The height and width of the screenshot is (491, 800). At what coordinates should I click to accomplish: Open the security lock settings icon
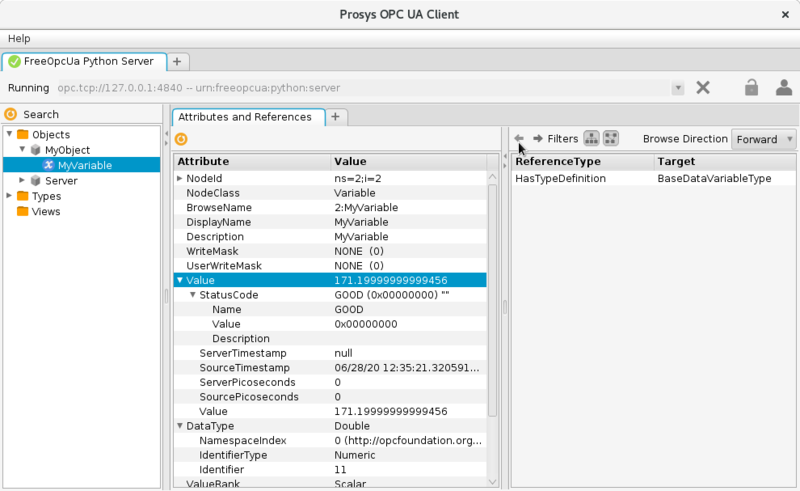click(x=751, y=88)
